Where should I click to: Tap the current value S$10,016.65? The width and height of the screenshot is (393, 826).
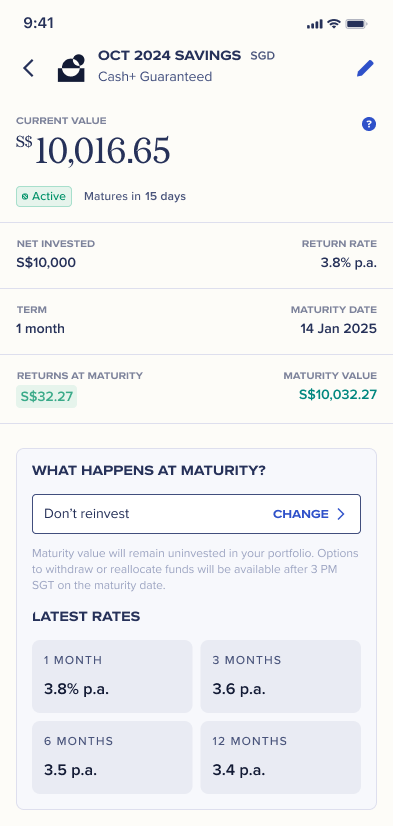93,151
